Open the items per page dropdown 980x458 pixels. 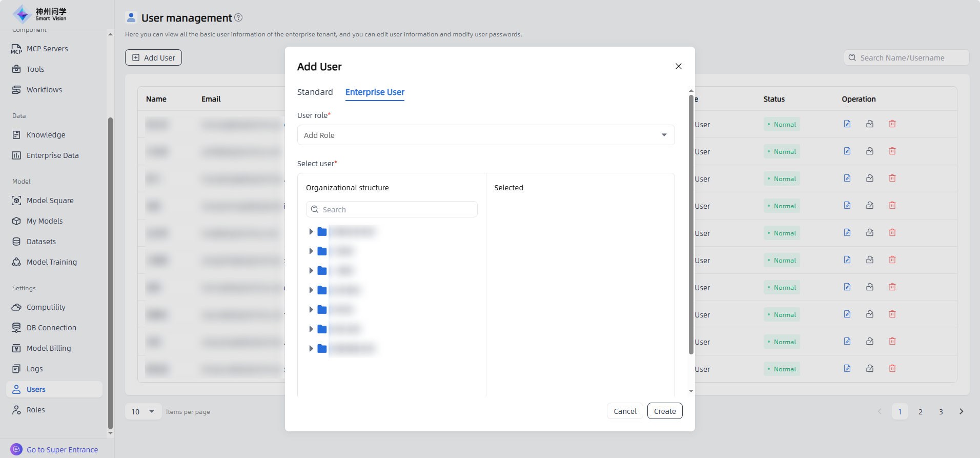click(x=143, y=412)
